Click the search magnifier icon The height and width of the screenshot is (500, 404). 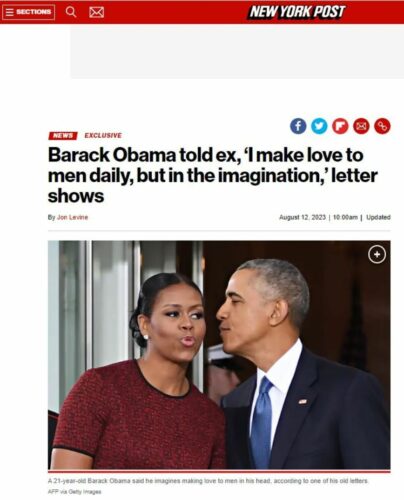click(x=71, y=12)
